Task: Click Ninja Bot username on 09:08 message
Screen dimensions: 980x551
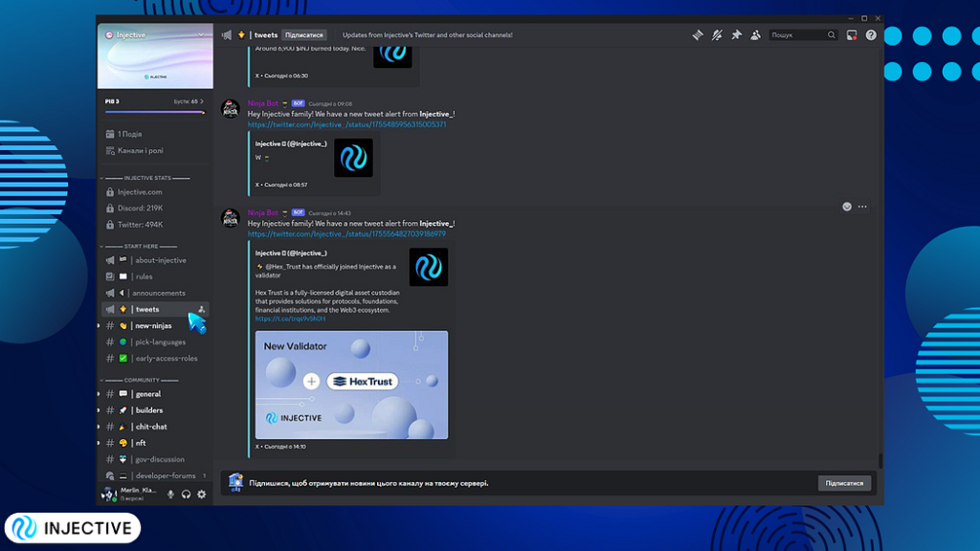Action: [x=262, y=103]
